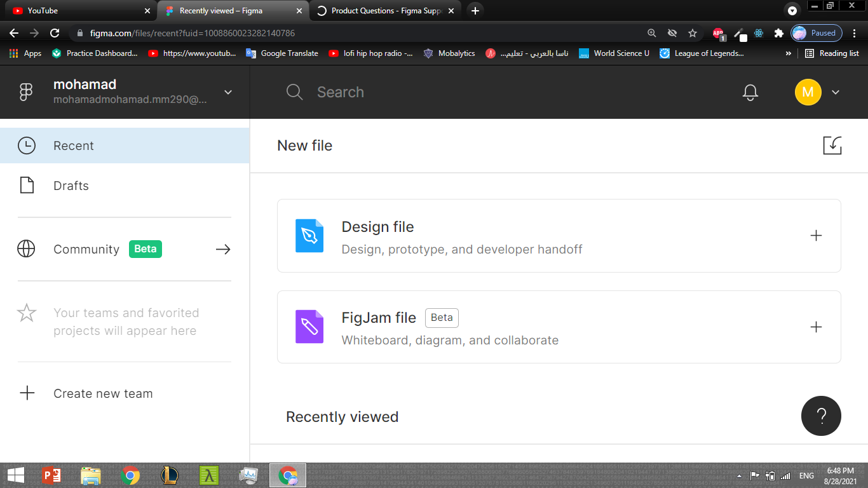
Task: Click Create new team
Action: [103, 393]
